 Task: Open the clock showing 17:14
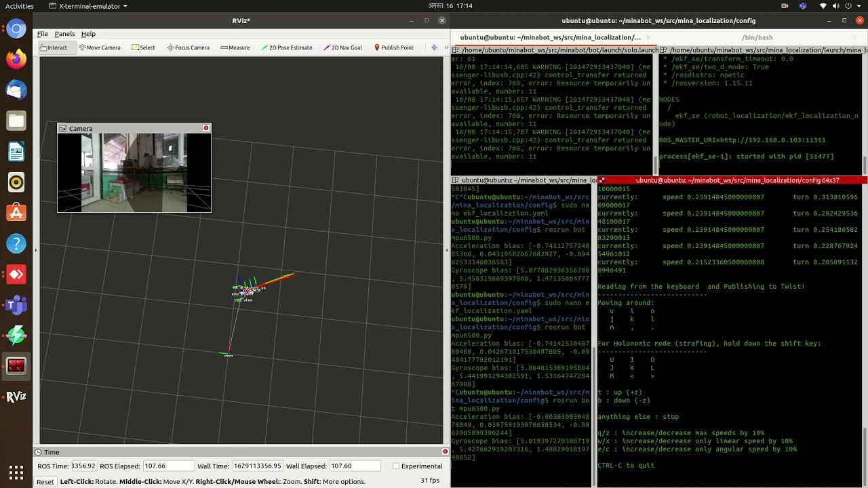pos(450,5)
